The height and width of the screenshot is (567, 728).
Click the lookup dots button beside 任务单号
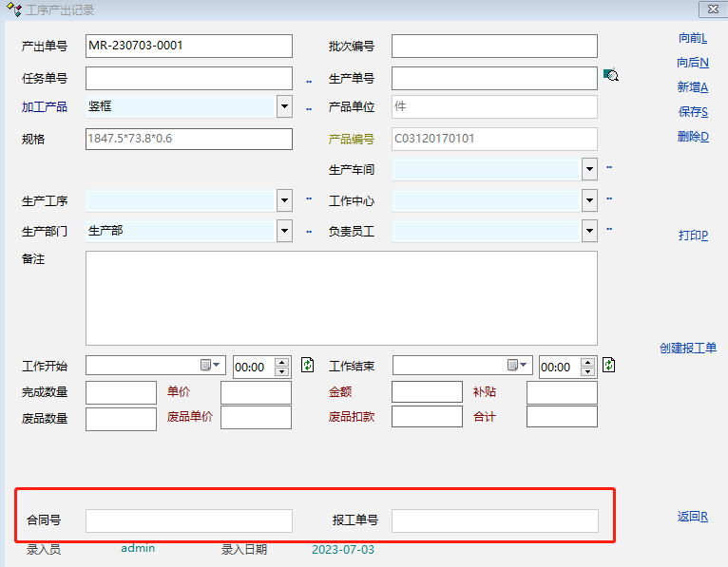pyautogui.click(x=309, y=83)
